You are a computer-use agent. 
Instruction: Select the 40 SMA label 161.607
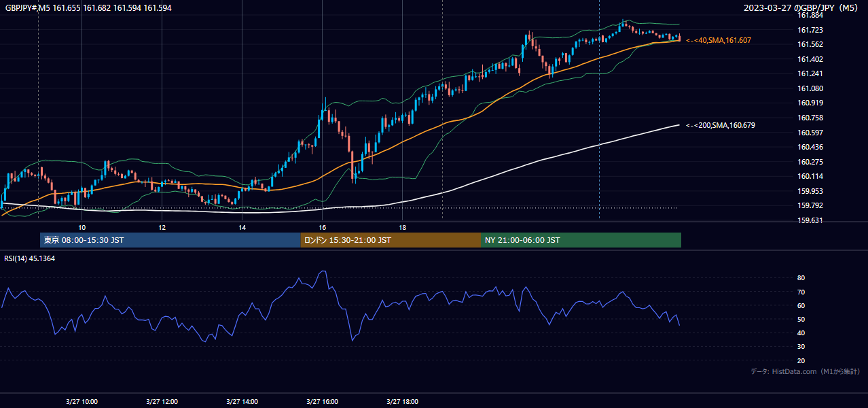click(719, 41)
